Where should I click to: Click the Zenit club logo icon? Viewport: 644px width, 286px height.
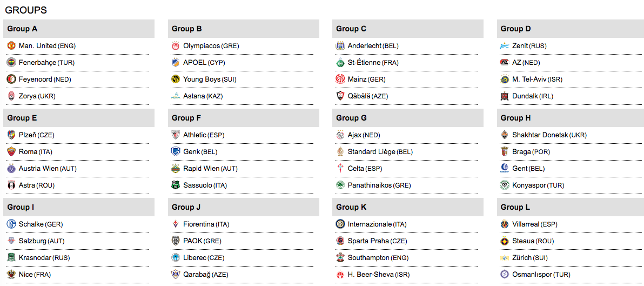click(x=505, y=46)
